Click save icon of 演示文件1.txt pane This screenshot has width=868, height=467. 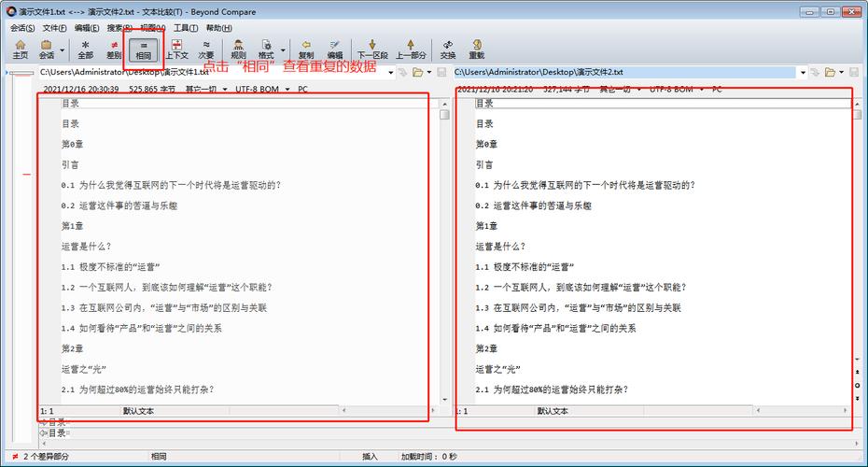(x=441, y=72)
